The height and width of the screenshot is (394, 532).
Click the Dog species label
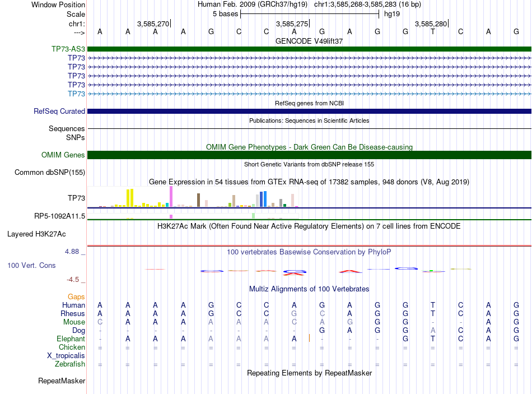click(79, 331)
